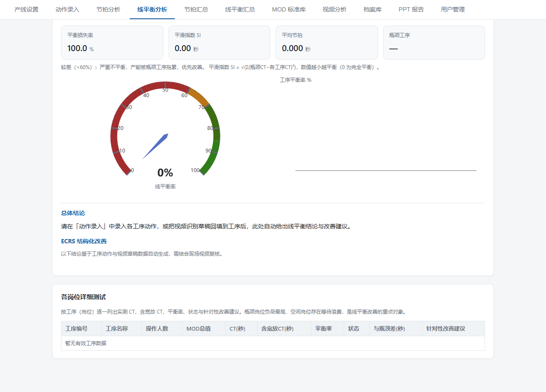Click the 与瓶颈差(秒) column header
Screen dimensions: 546x392
395,329
